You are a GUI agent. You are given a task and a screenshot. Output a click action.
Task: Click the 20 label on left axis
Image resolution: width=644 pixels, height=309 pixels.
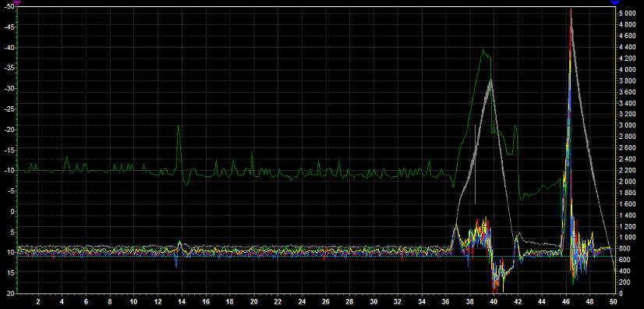11,293
